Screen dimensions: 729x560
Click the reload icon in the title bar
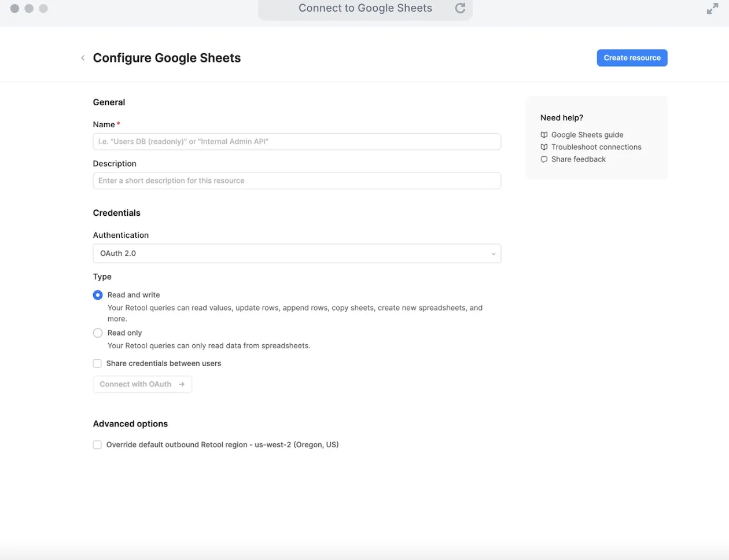(460, 8)
